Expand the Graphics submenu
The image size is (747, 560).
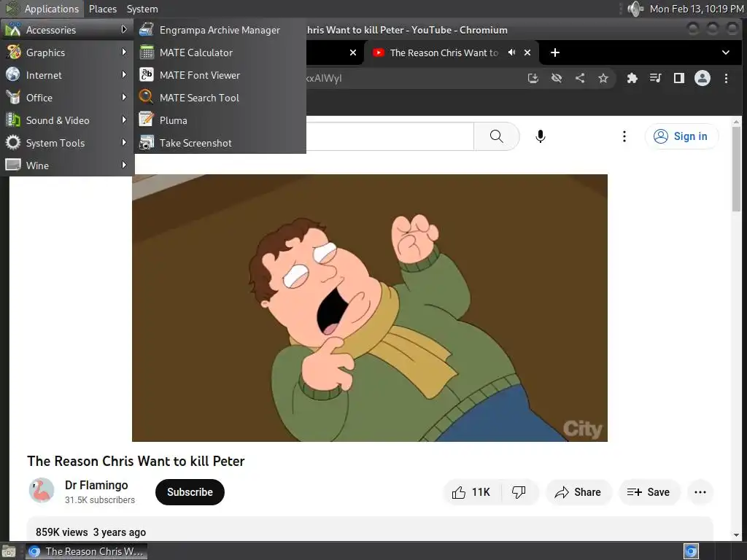(67, 52)
